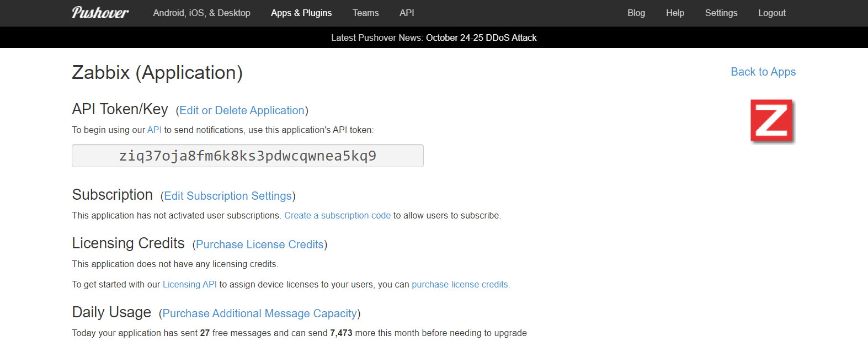Open Android, iOS, & Desktop page
Screen dimensions: 868x357
tap(201, 13)
